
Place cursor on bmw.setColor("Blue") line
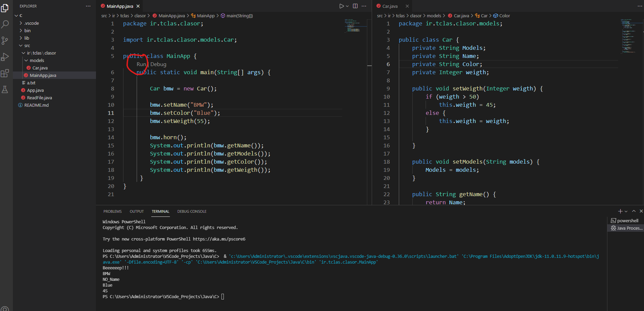[185, 113]
